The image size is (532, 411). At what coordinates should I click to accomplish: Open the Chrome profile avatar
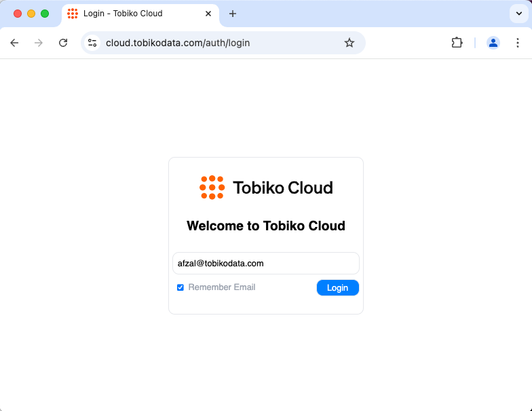493,43
